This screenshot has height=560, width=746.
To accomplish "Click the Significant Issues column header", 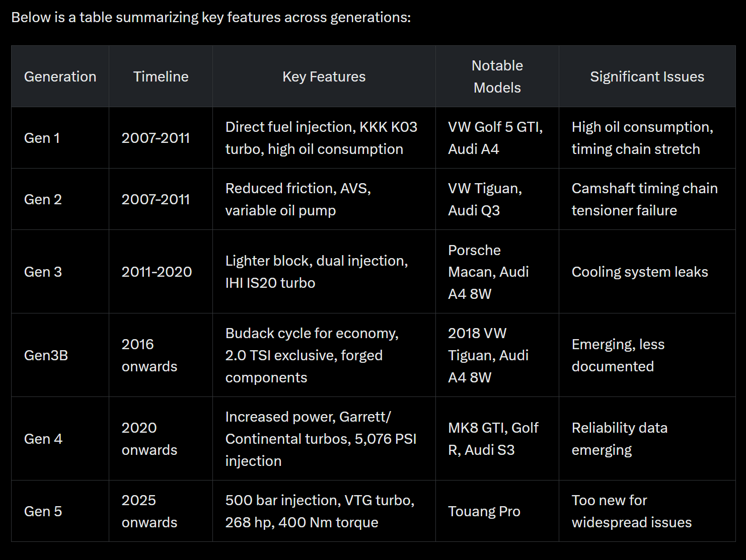I will (647, 76).
